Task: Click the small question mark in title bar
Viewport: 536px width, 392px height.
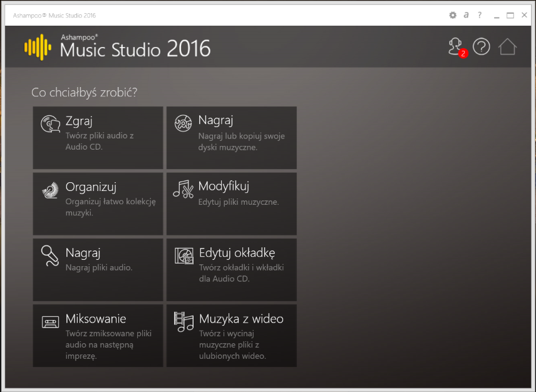Action: point(480,15)
